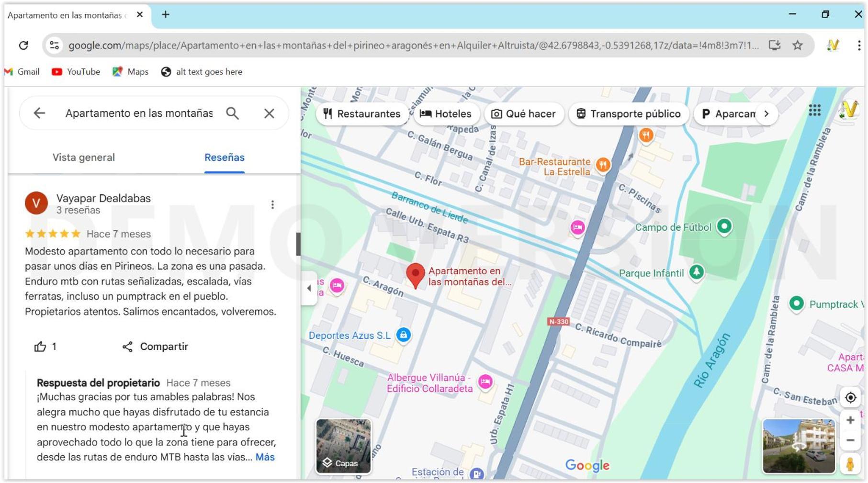Click Compartir to share the review
The image size is (868, 483).
pyautogui.click(x=155, y=347)
